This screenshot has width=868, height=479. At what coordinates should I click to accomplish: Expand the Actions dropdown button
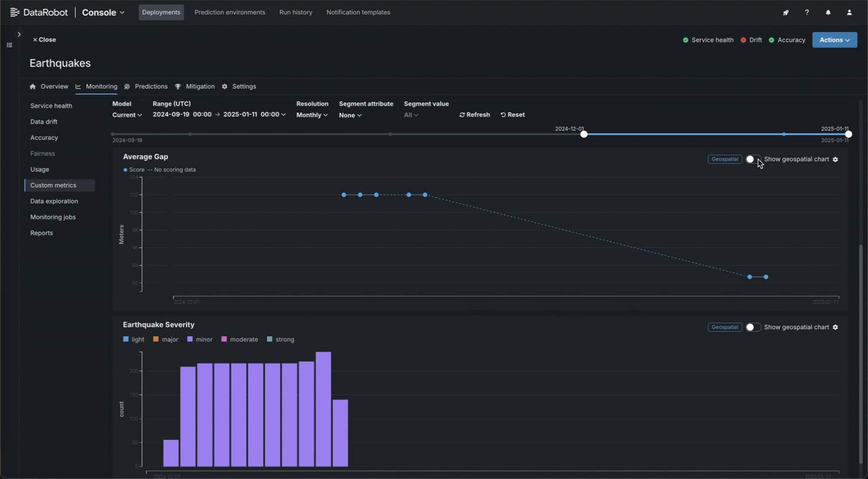834,40
